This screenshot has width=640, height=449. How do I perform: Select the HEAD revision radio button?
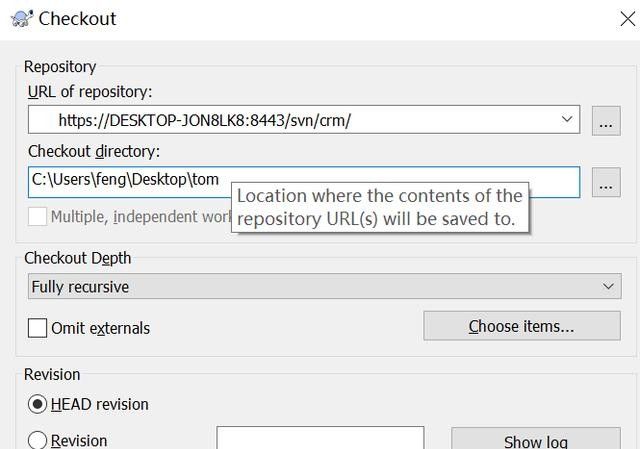click(x=38, y=404)
